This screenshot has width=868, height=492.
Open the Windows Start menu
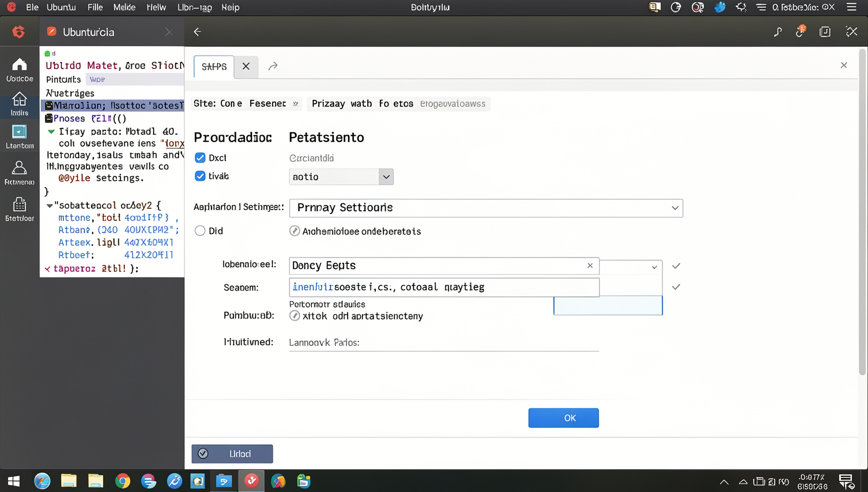point(14,481)
